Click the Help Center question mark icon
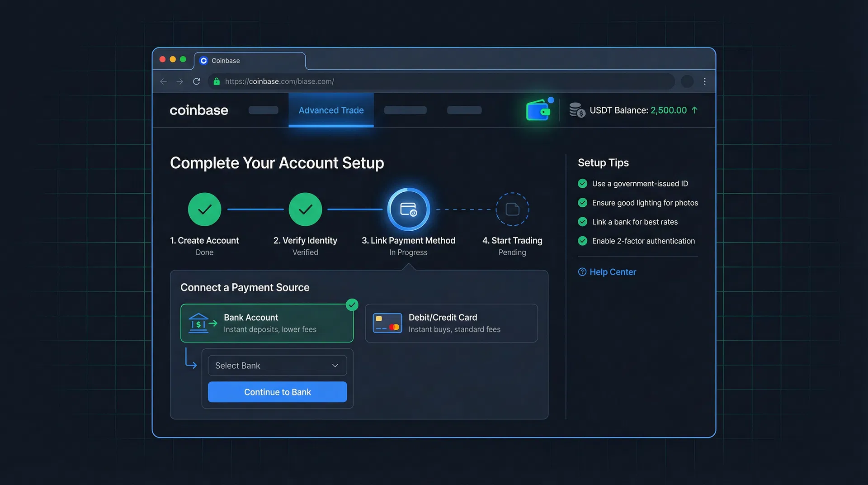Screen dimensions: 868x485 pos(582,271)
